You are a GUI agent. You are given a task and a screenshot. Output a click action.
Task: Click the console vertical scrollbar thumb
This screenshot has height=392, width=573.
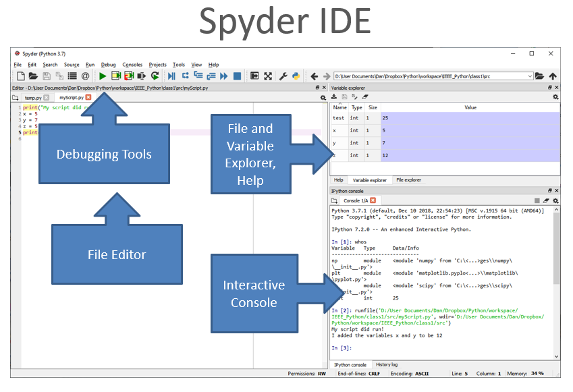click(x=556, y=248)
